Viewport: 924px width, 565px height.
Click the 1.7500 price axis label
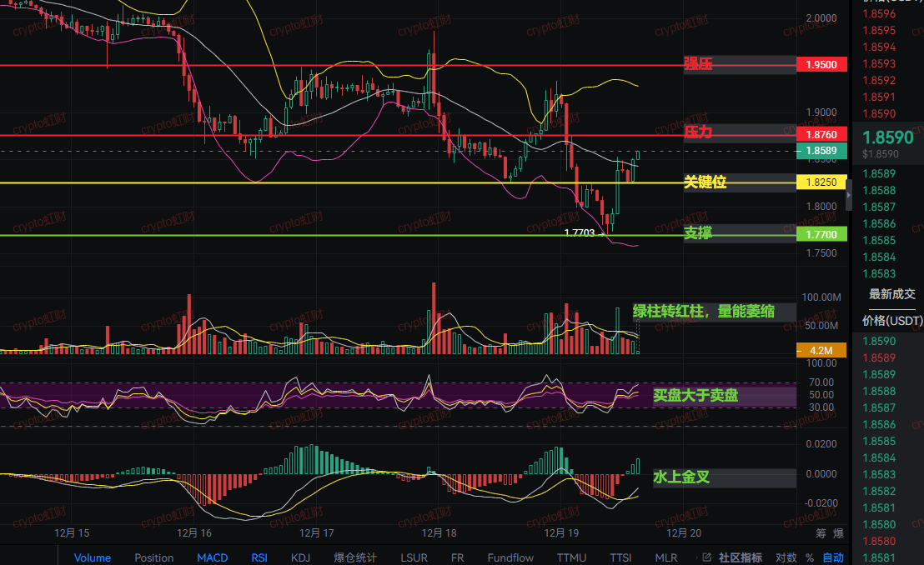[821, 253]
